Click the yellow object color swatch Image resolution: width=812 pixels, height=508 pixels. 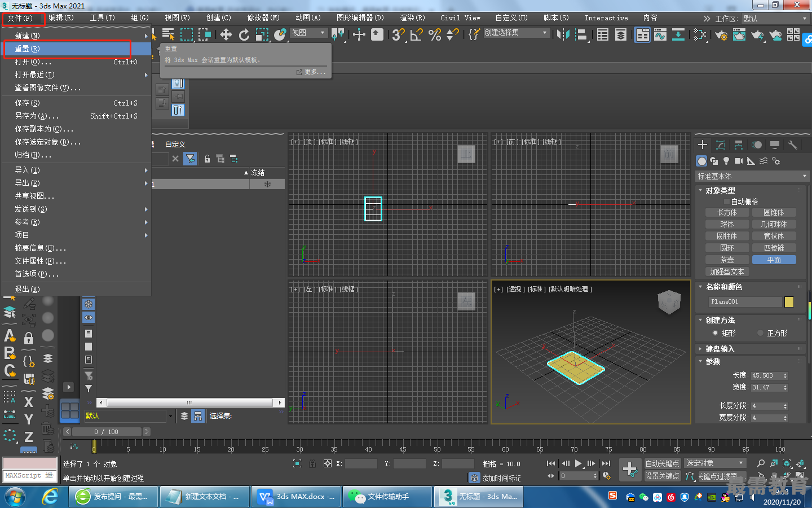point(789,302)
